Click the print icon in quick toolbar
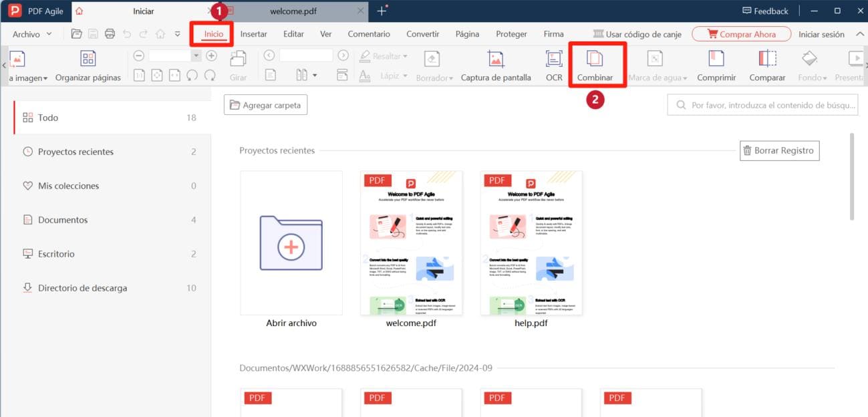 pos(110,34)
